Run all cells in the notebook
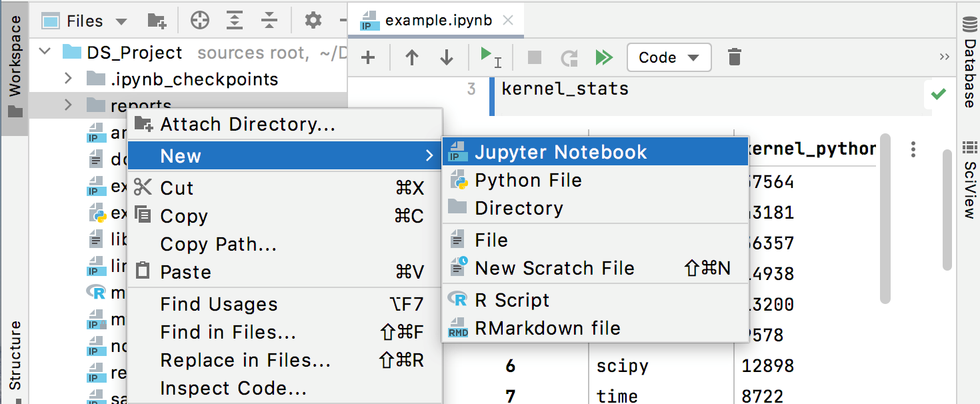The height and width of the screenshot is (404, 980). 603,57
